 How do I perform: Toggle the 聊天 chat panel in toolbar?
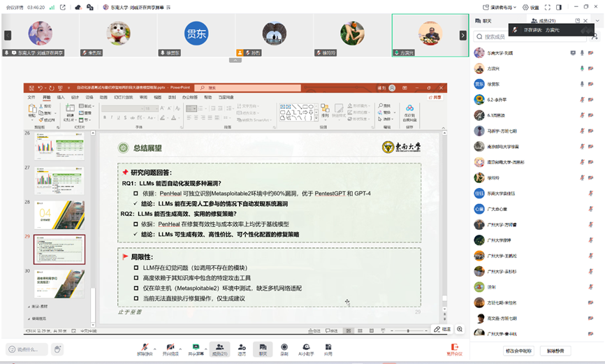(x=263, y=347)
